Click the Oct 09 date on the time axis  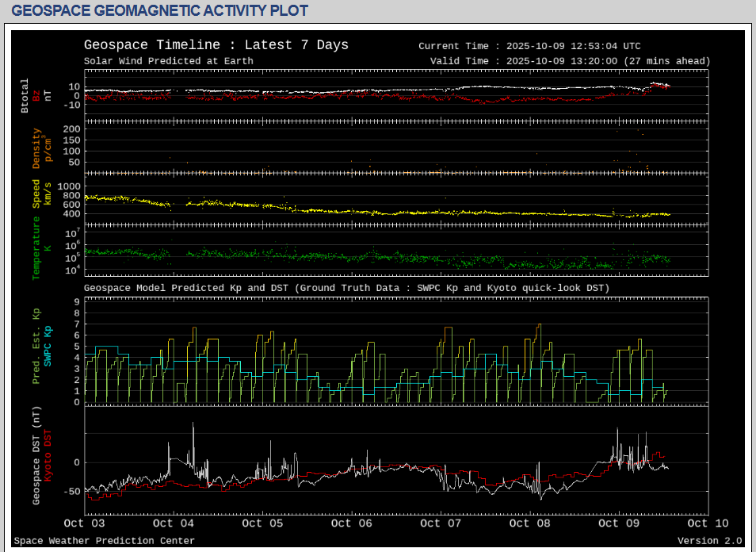coord(620,523)
